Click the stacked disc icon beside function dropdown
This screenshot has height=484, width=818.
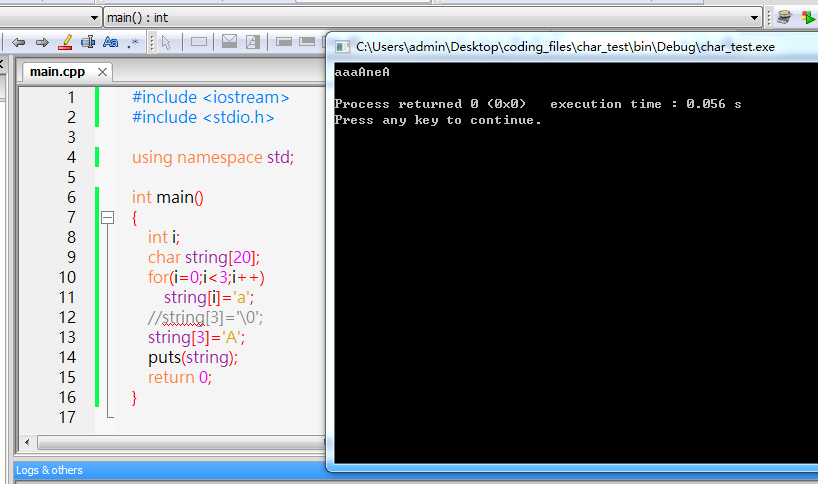(784, 17)
